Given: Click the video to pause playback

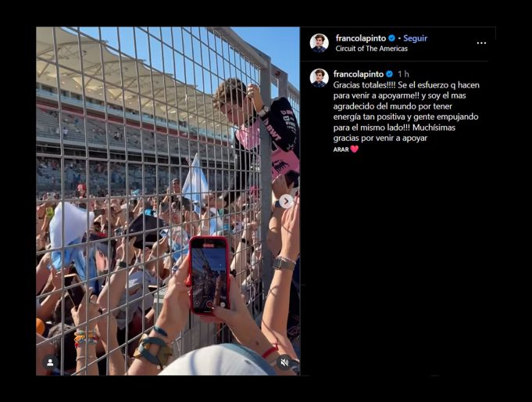Looking at the screenshot, I should tap(168, 201).
